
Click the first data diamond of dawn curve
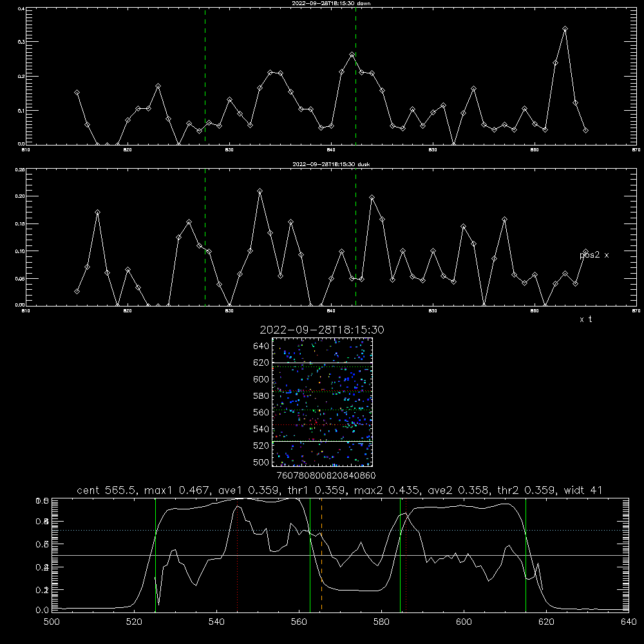coord(77,93)
